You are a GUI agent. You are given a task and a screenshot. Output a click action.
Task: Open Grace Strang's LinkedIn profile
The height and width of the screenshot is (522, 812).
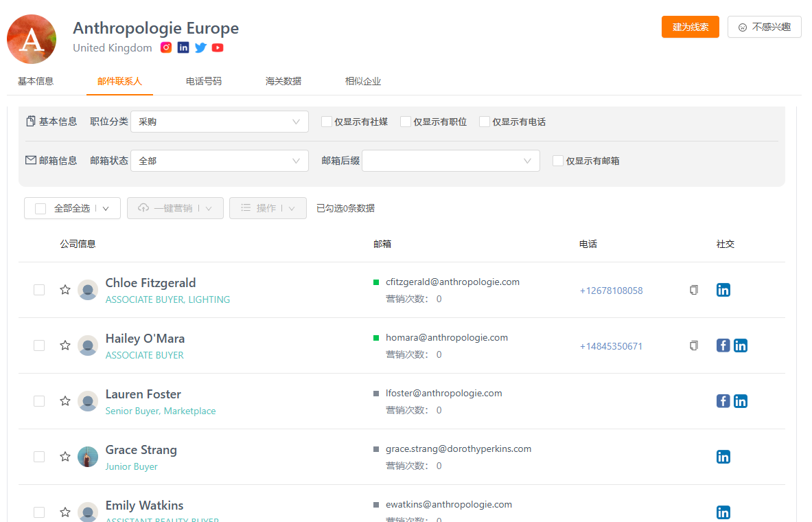click(723, 457)
